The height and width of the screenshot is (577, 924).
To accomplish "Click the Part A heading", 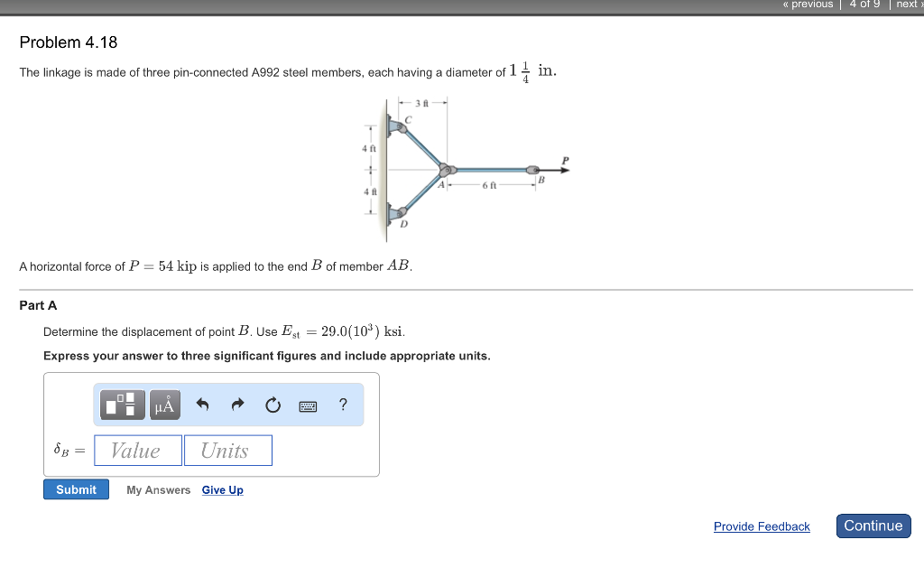I will tap(38, 305).
